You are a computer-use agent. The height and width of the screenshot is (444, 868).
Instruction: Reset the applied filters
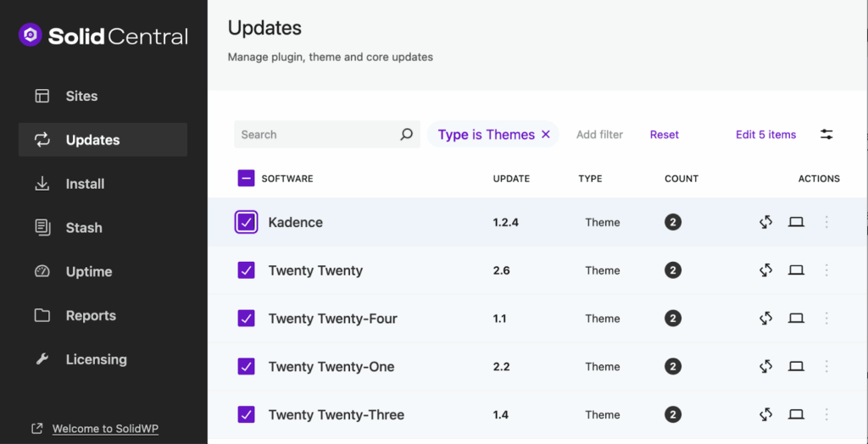[x=664, y=135]
